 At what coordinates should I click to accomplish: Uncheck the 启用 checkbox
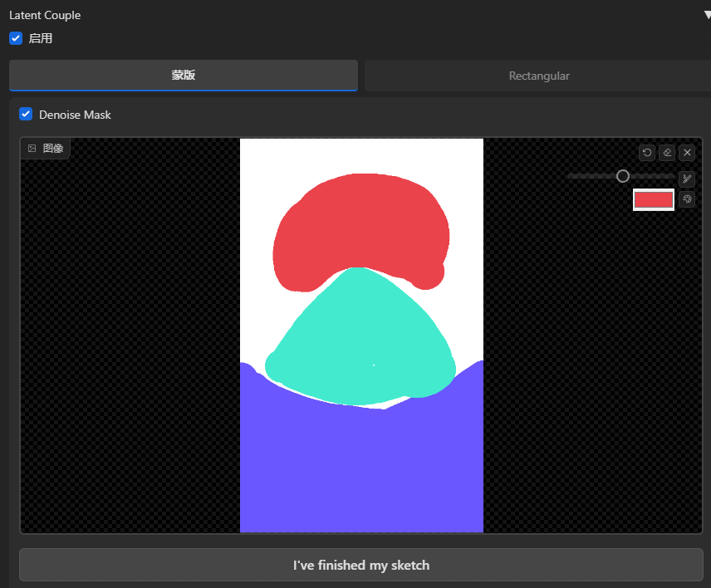tap(16, 38)
